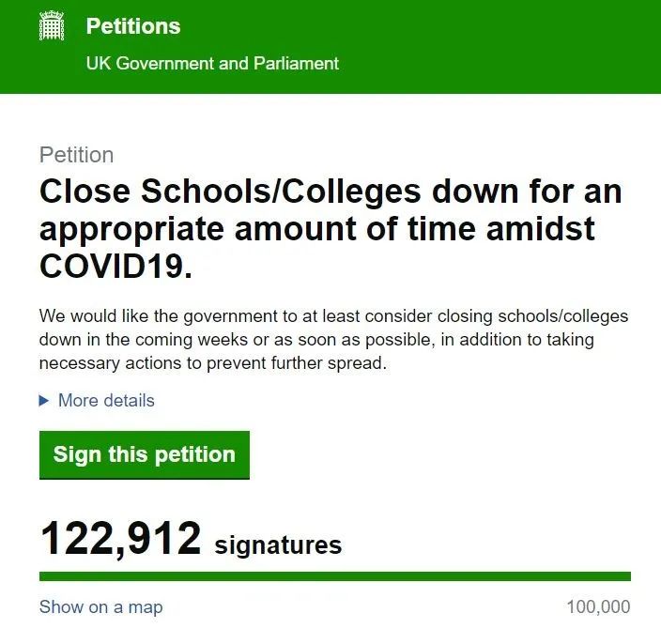Click the 122,912 signature count

click(120, 538)
